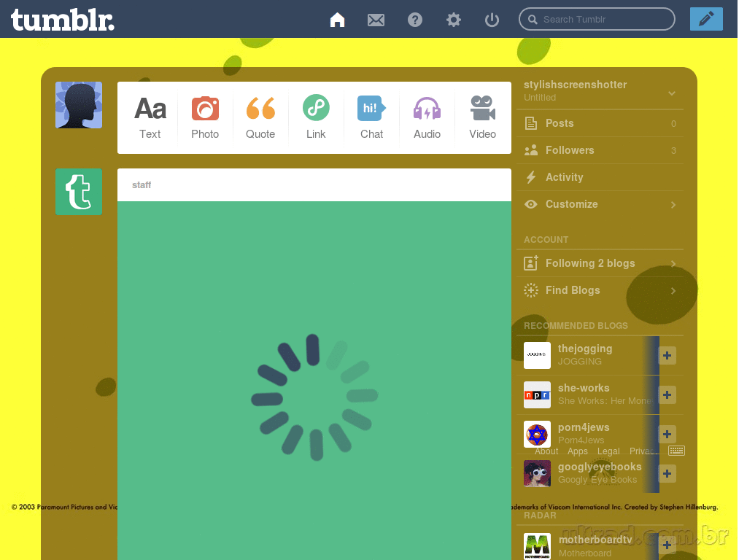Expand the Find Blogs chevron
The width and height of the screenshot is (747, 560).
point(673,290)
